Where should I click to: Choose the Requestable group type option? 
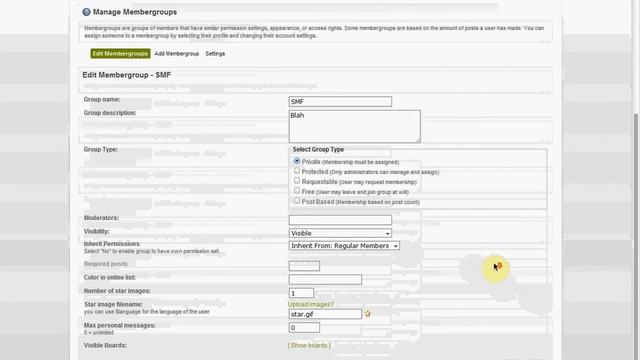click(x=297, y=181)
